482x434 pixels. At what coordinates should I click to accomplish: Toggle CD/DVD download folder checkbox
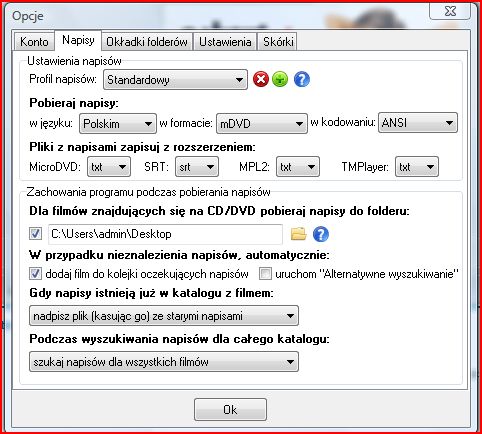[x=35, y=234]
